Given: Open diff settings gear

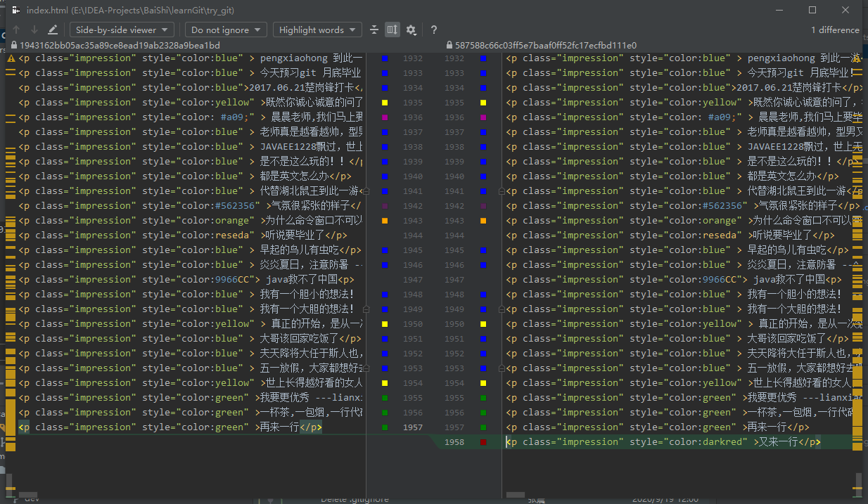Looking at the screenshot, I should 411,30.
